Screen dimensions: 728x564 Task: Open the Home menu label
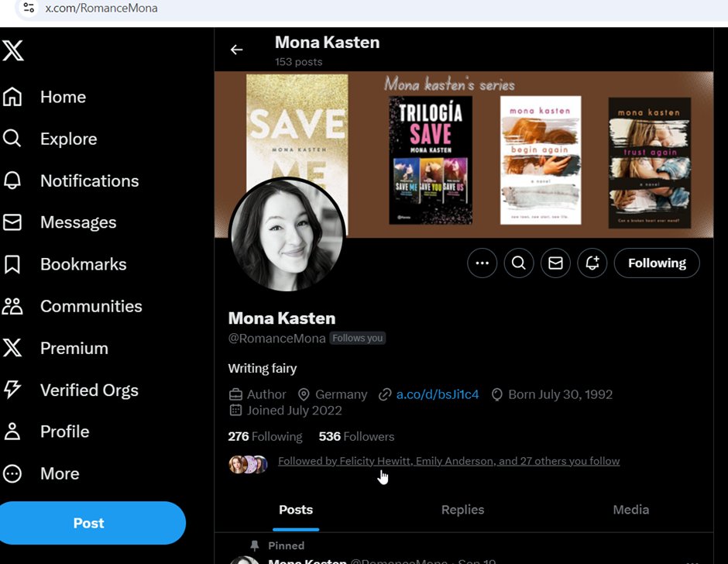point(64,97)
